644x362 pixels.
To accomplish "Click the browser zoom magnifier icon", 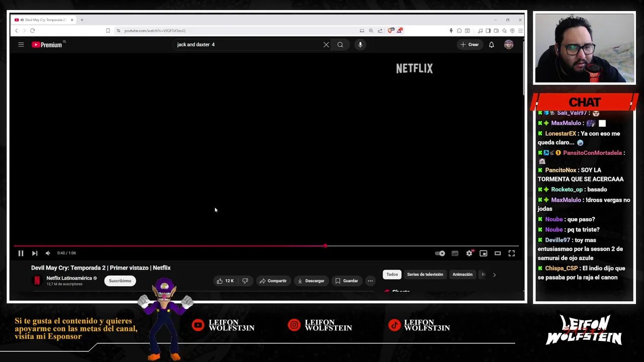I will [371, 31].
